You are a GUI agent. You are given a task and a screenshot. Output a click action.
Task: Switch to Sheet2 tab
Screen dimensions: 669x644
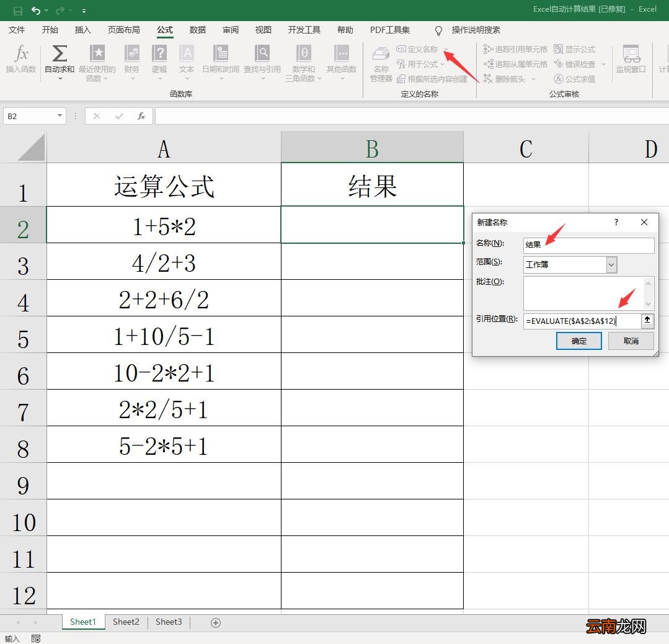[x=126, y=622]
